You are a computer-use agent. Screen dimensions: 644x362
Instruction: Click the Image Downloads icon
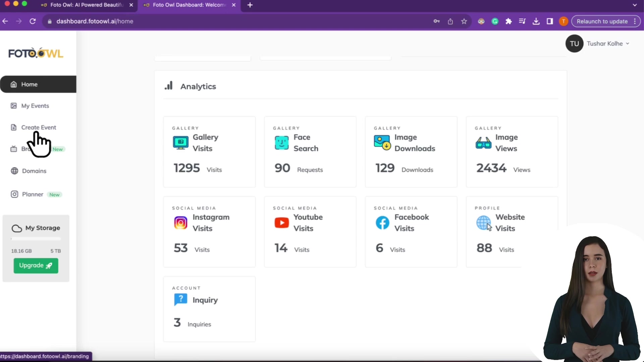(382, 143)
